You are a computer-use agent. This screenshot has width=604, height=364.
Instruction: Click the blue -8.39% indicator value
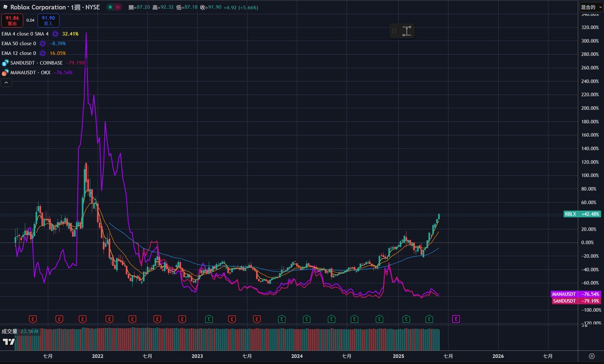pos(57,43)
